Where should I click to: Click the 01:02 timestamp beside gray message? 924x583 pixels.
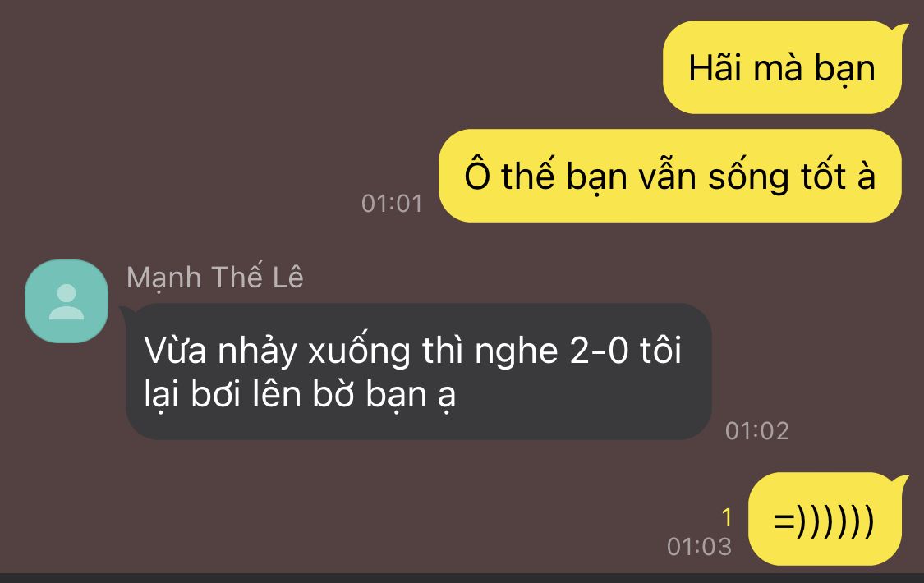tap(757, 431)
